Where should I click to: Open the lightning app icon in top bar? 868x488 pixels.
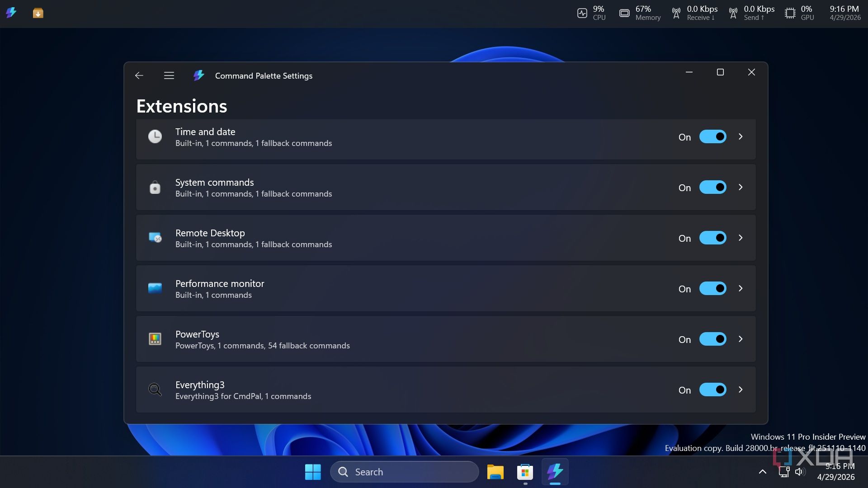[11, 13]
